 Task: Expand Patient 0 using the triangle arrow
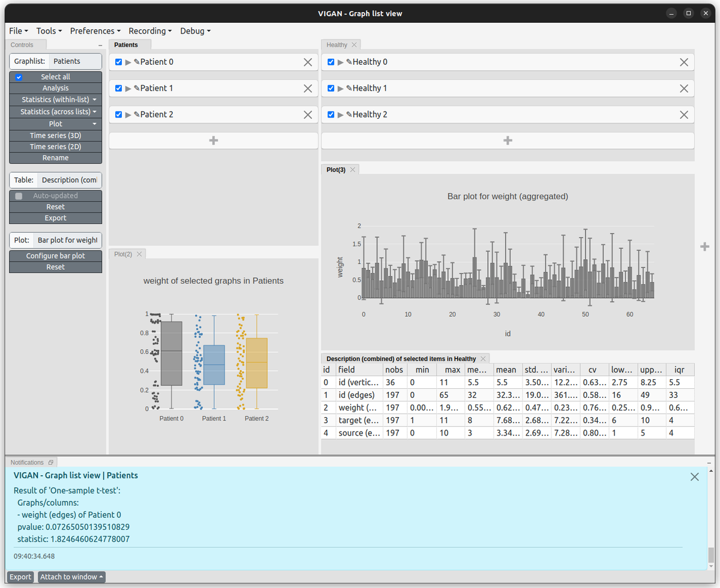128,62
